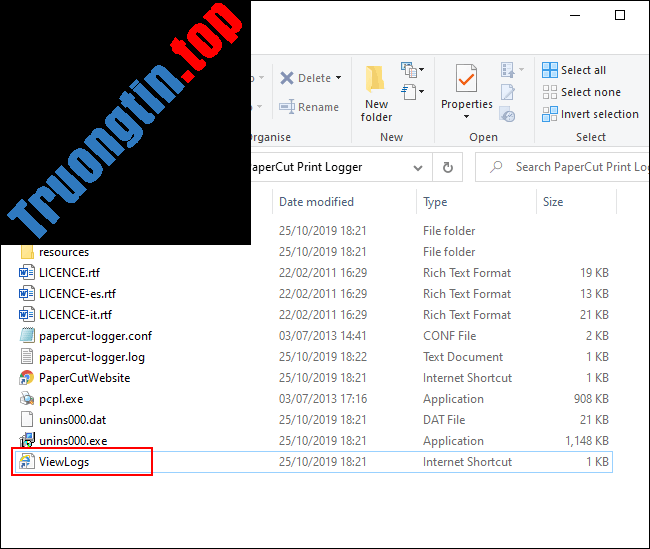The width and height of the screenshot is (650, 549).
Task: Open the Delete dropdown arrow
Action: 339,78
